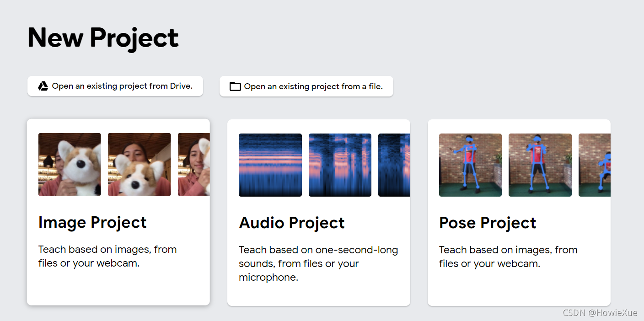644x321 pixels.
Task: Click the partially visible third Image Project thumbnail
Action: point(194,165)
